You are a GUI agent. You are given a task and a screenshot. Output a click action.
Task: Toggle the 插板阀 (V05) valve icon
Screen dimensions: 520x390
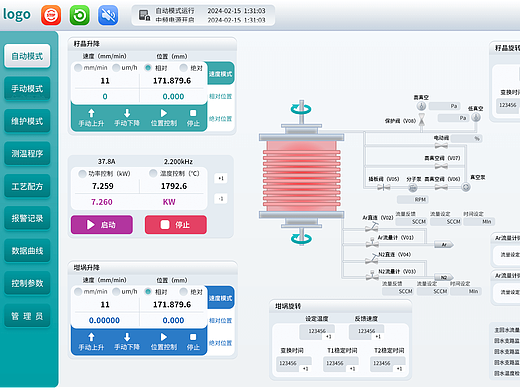click(x=384, y=187)
